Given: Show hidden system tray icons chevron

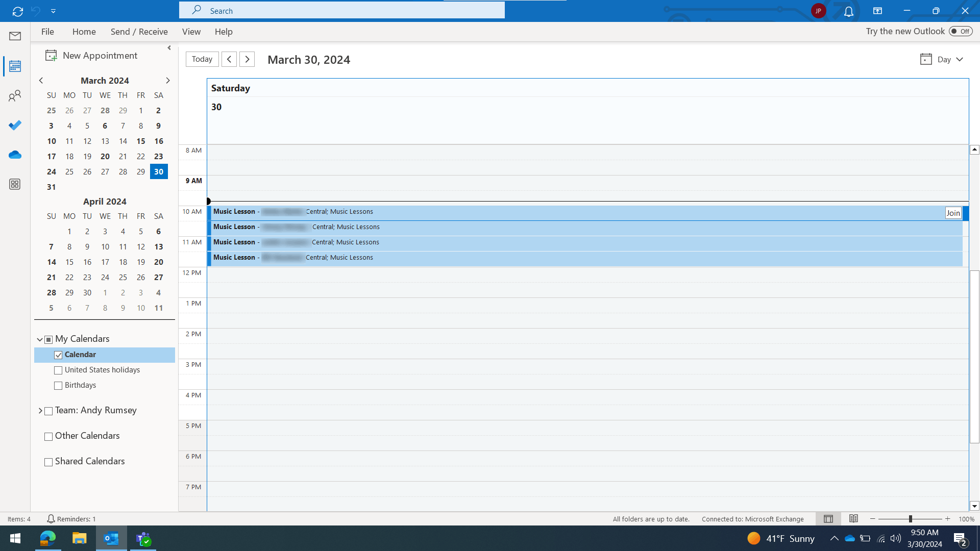Looking at the screenshot, I should 834,538.
